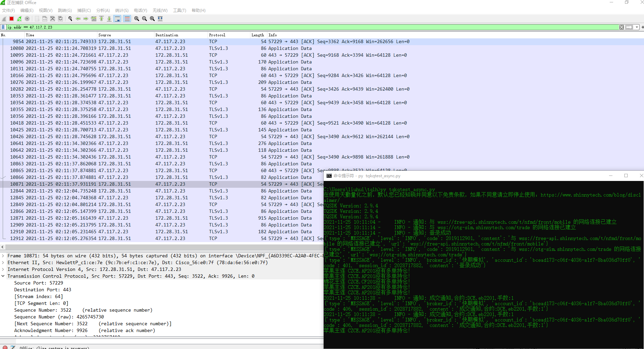This screenshot has width=644, height=349.
Task: Open the command prompt window system icon
Action: [329, 176]
